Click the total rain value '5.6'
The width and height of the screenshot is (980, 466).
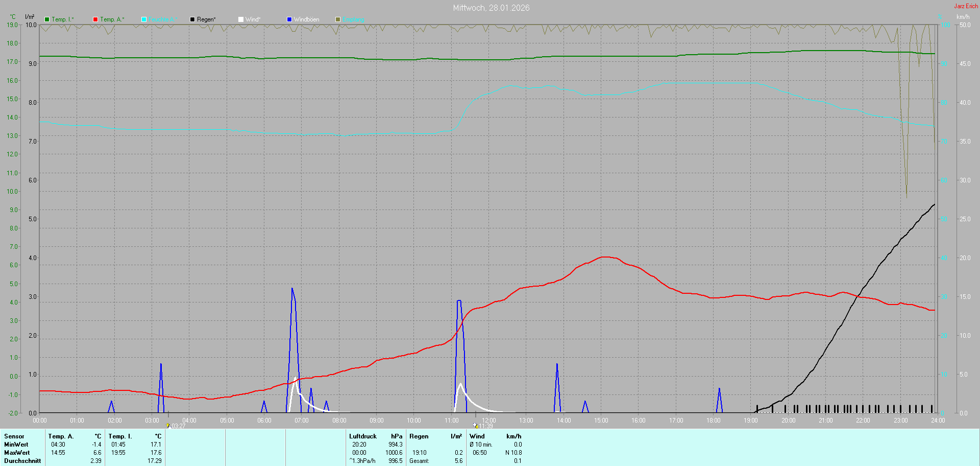pyautogui.click(x=459, y=461)
